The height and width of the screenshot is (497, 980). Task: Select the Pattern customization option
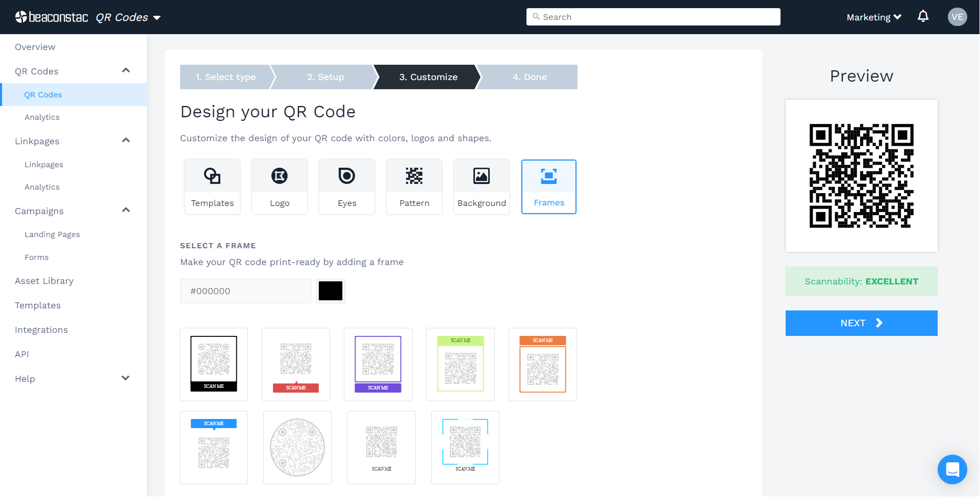tap(414, 187)
